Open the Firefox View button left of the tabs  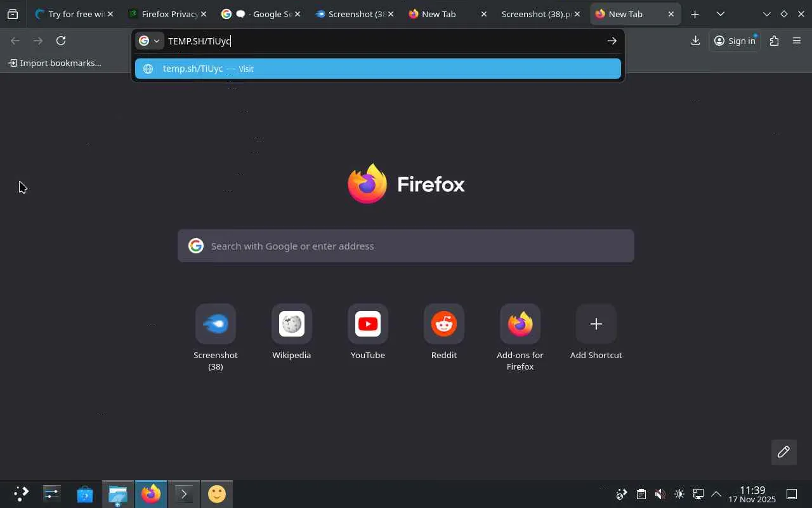pyautogui.click(x=13, y=14)
